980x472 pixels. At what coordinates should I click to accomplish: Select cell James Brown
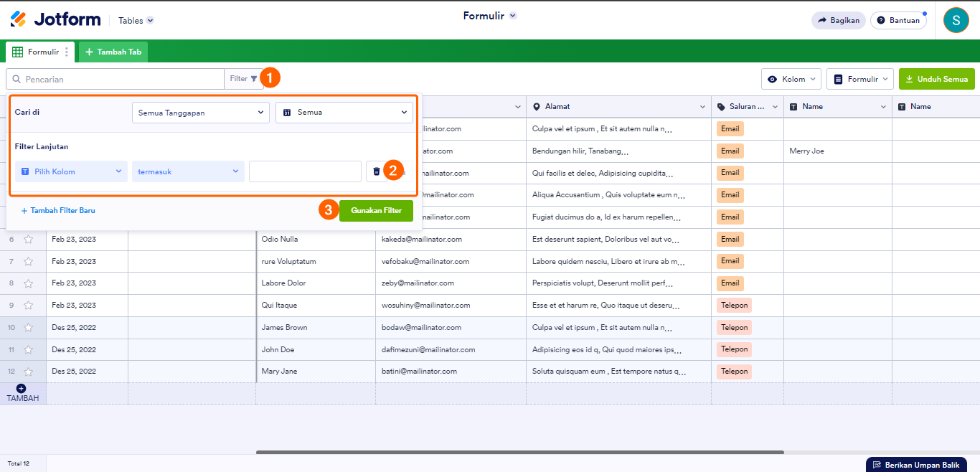(316, 327)
